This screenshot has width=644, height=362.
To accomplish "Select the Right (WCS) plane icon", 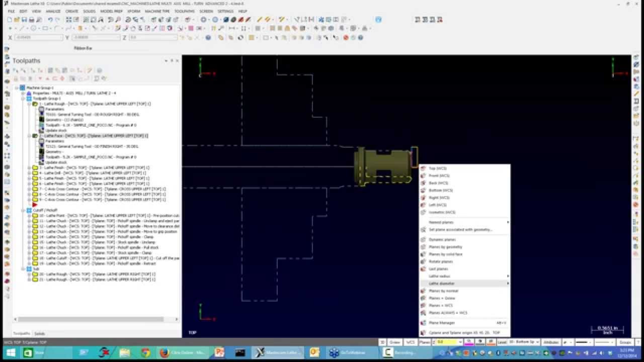I will (x=423, y=198).
